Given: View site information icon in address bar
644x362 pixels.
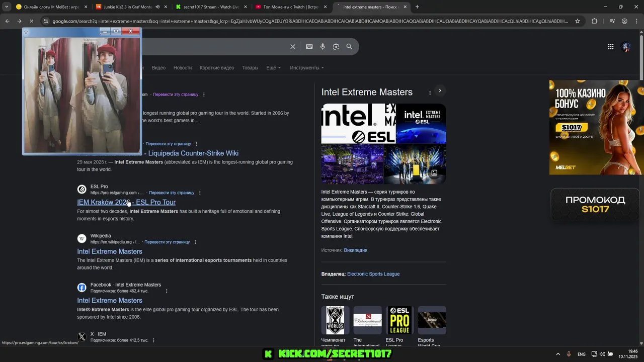Looking at the screenshot, I should (x=46, y=21).
